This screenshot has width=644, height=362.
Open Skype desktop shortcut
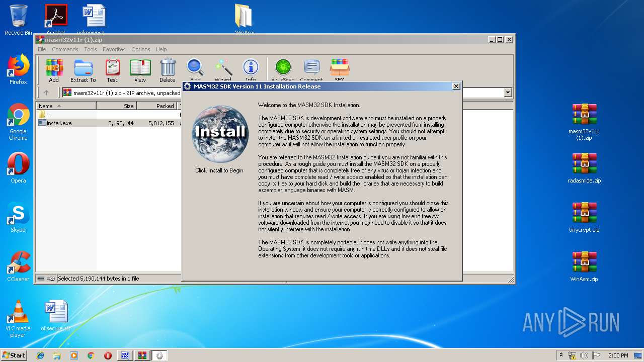point(18,217)
